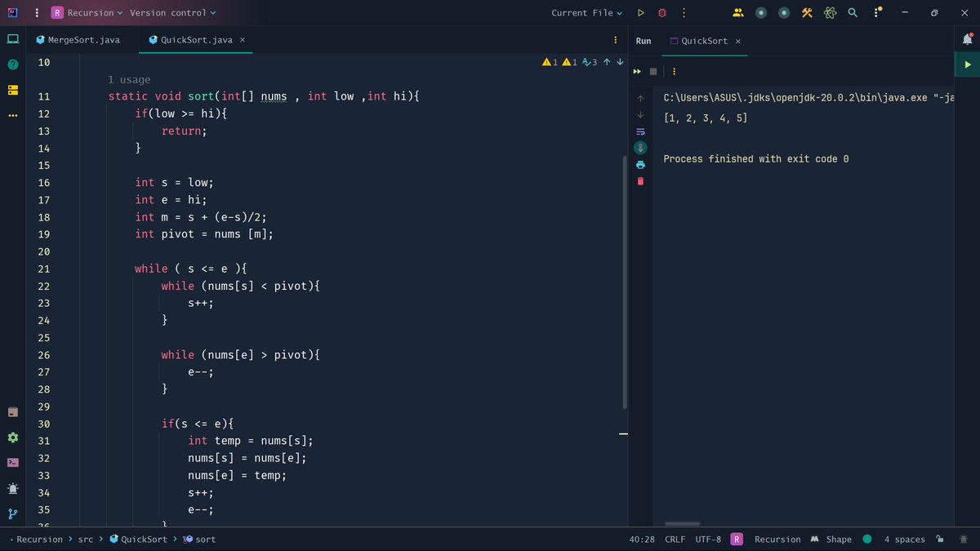The width and height of the screenshot is (980, 551).
Task: Click line number 21 in the gutter
Action: coord(44,269)
